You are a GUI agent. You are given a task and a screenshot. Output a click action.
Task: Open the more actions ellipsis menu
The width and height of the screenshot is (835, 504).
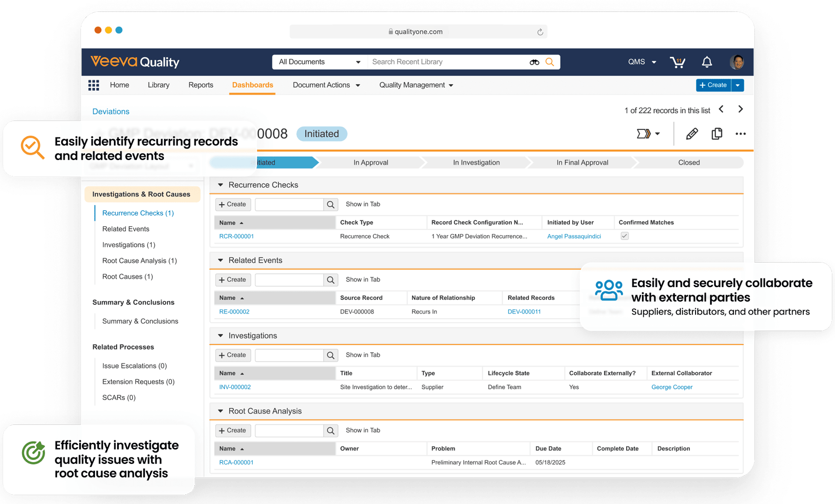740,134
